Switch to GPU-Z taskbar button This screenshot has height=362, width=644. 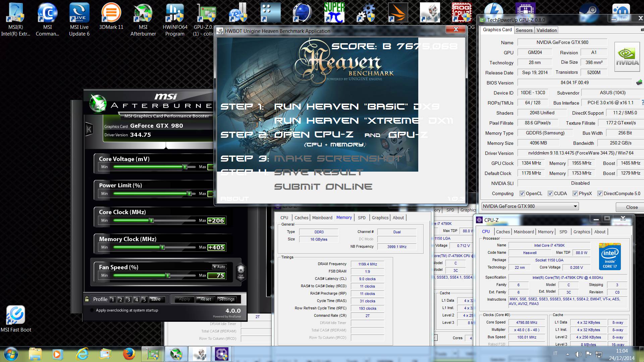click(153, 354)
